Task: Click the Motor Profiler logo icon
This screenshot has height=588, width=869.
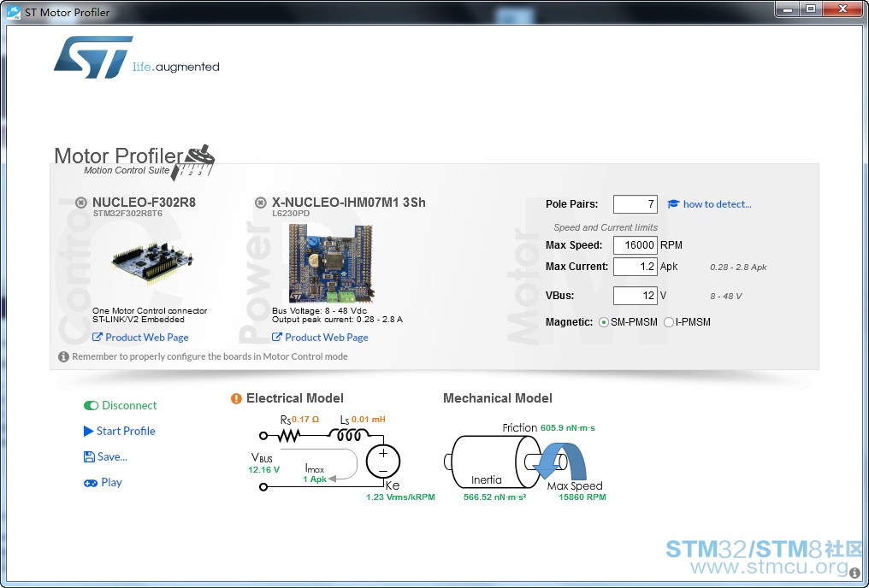Action: [x=192, y=162]
